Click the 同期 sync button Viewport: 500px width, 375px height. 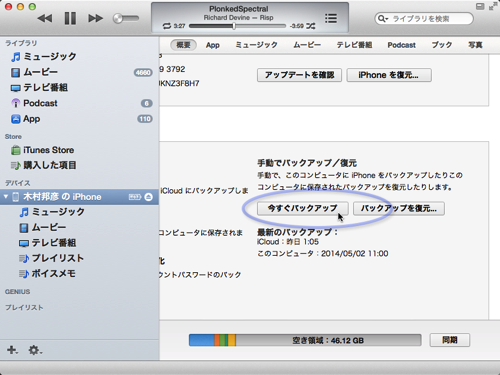450,340
